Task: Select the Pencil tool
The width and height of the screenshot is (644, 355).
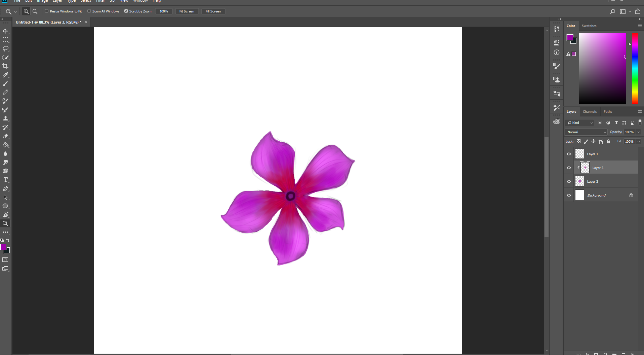Action: pos(5,92)
